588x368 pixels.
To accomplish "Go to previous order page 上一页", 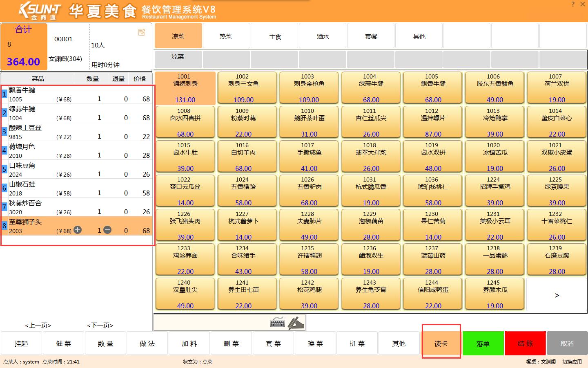I will pyautogui.click(x=38, y=325).
